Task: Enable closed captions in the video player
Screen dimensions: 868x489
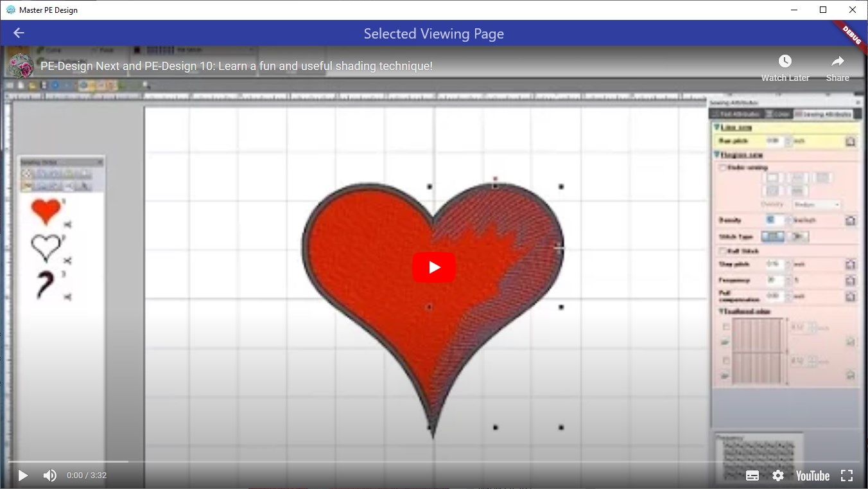Action: pyautogui.click(x=751, y=476)
